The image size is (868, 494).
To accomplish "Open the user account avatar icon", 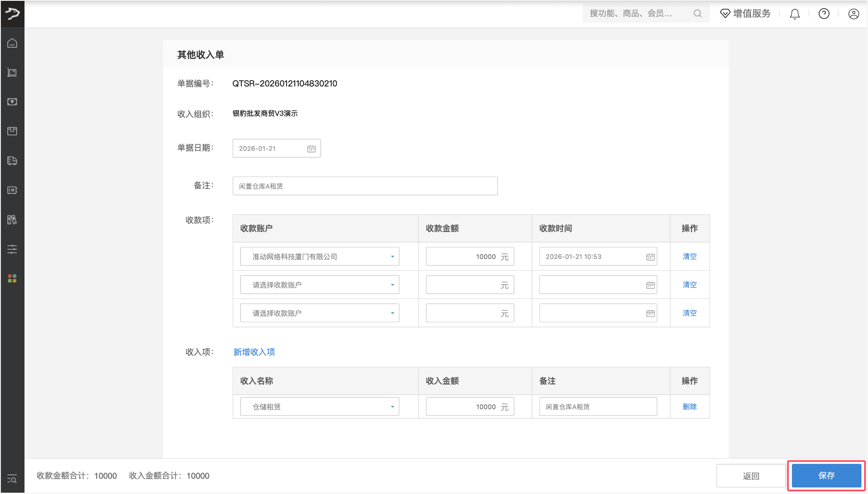I will [x=854, y=14].
